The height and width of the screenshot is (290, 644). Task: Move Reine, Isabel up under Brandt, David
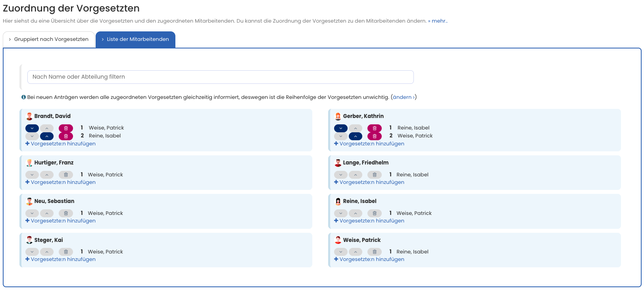coord(47,136)
